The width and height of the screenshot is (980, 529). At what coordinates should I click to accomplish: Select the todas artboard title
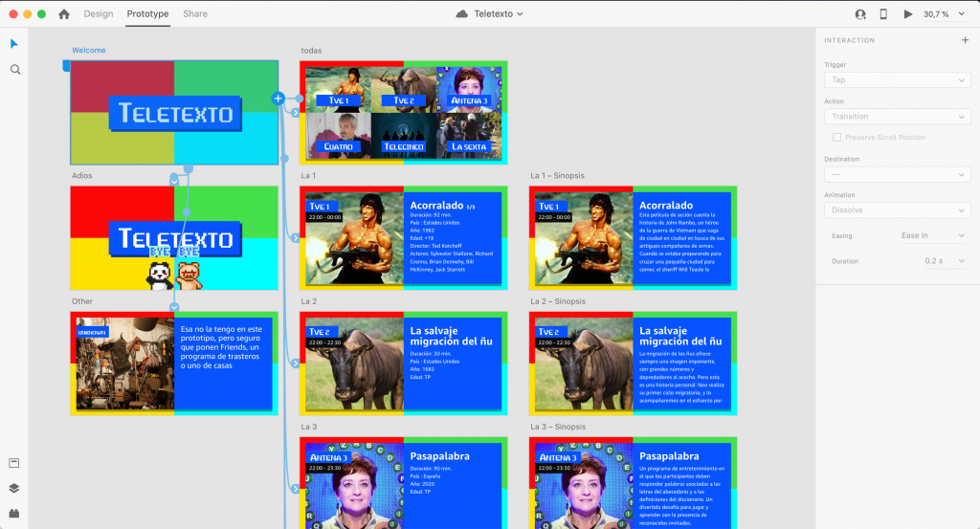[x=311, y=51]
